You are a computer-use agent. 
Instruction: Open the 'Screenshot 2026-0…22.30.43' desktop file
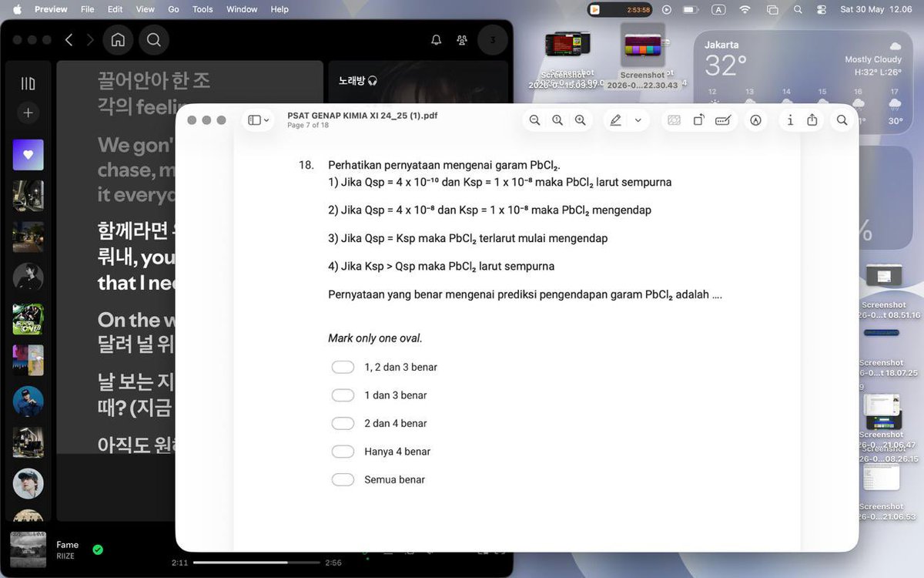pyautogui.click(x=643, y=56)
